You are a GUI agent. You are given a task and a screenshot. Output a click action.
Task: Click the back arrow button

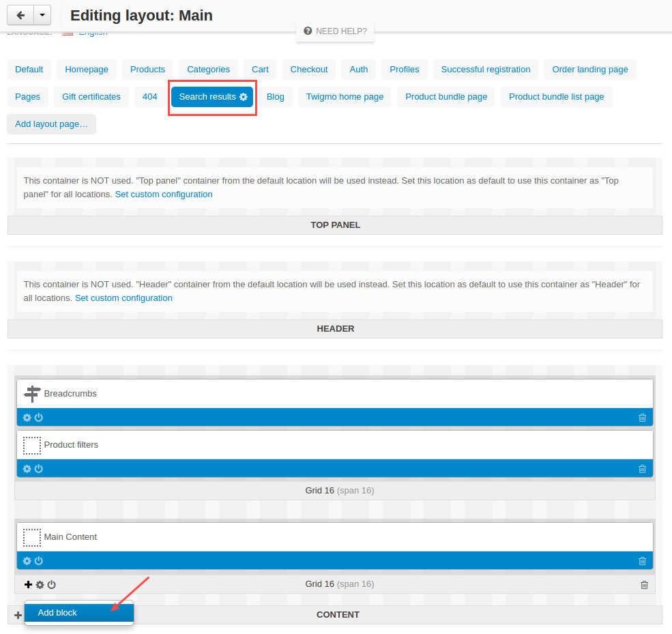[20, 16]
